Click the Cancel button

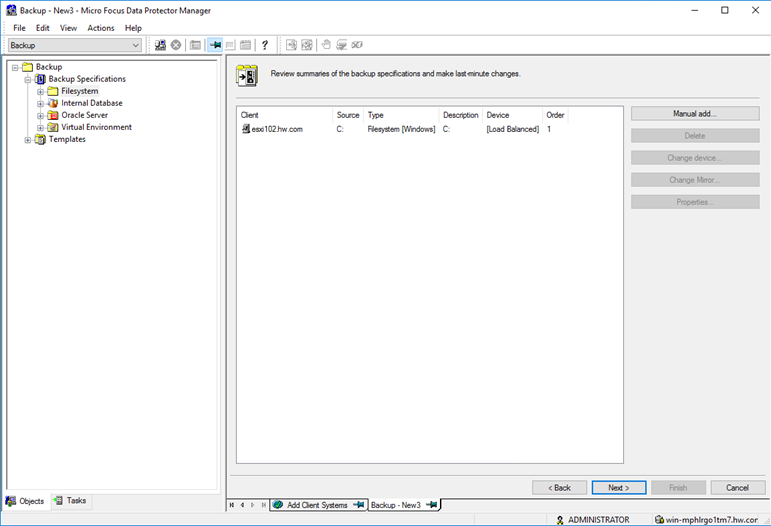(738, 488)
